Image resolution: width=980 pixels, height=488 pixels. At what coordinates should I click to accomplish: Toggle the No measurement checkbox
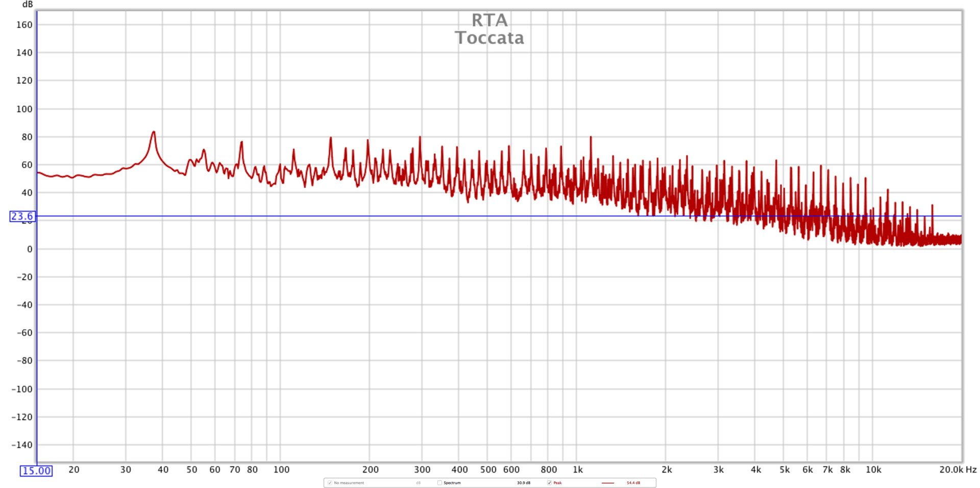click(330, 482)
